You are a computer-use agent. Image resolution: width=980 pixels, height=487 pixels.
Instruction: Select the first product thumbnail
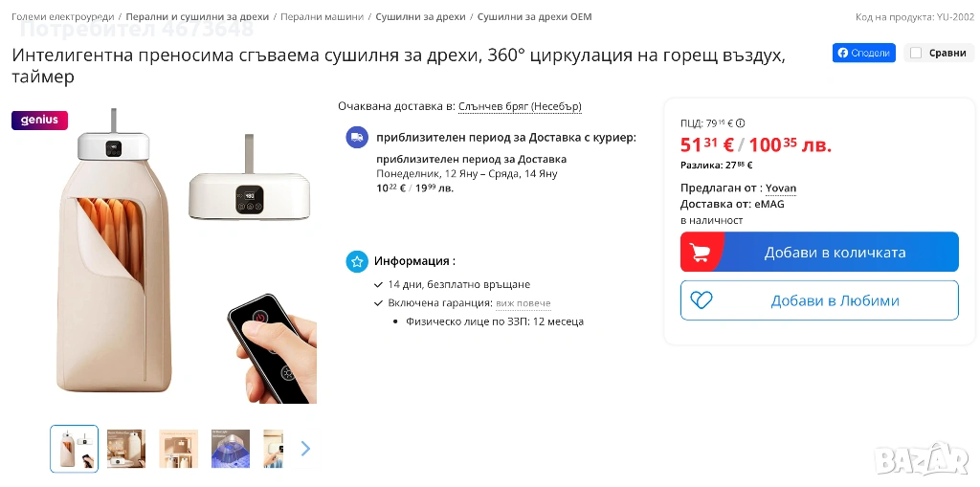[x=75, y=449]
